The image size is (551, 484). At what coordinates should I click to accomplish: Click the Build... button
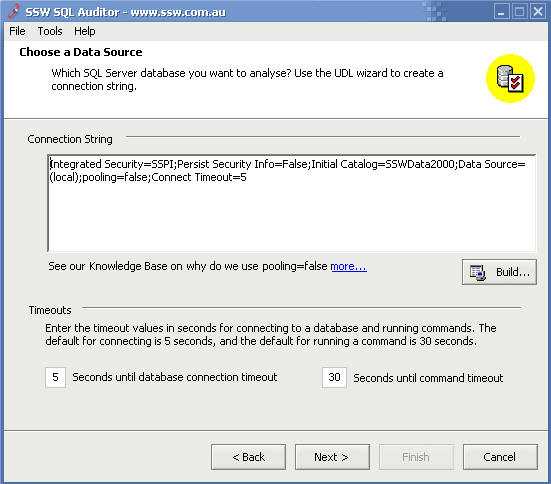(499, 272)
